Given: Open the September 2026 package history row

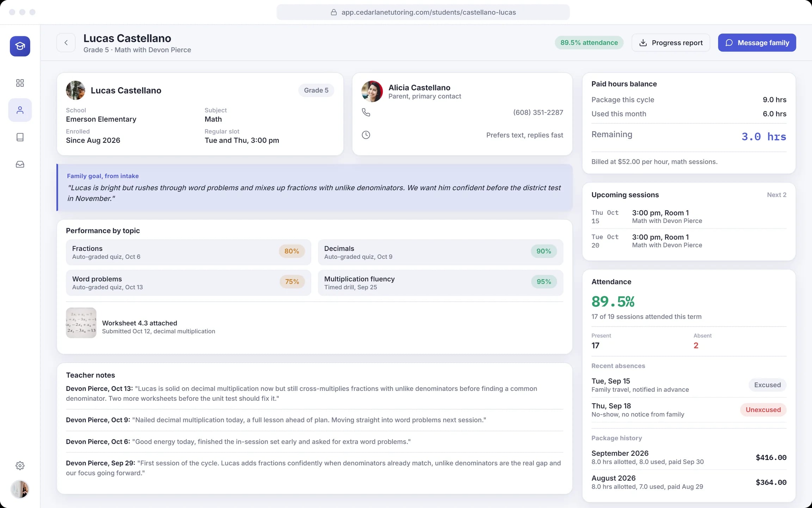Looking at the screenshot, I should coord(689,457).
